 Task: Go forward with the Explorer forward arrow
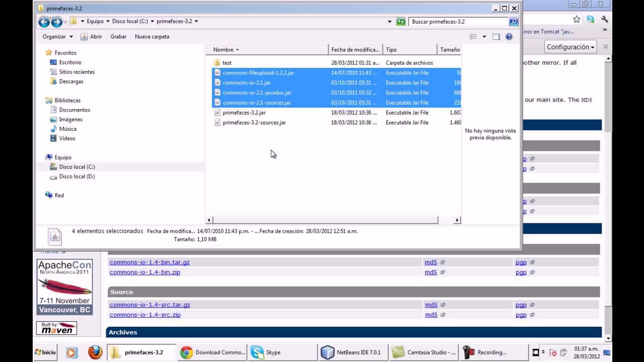tap(56, 22)
